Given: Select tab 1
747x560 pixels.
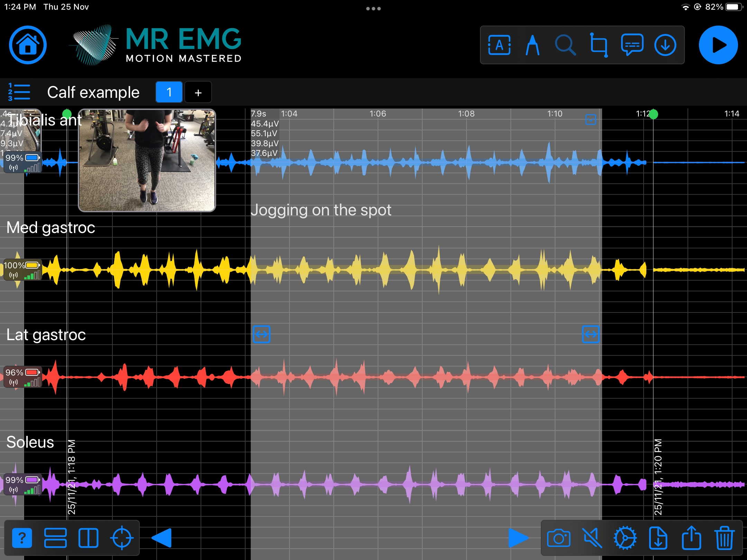Looking at the screenshot, I should [169, 92].
